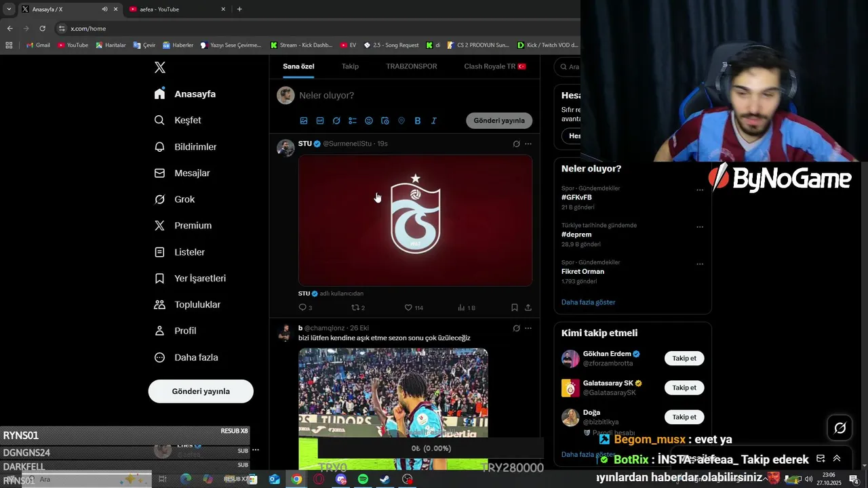Click the X search box Ara
This screenshot has height=488, width=868.
[x=568, y=66]
